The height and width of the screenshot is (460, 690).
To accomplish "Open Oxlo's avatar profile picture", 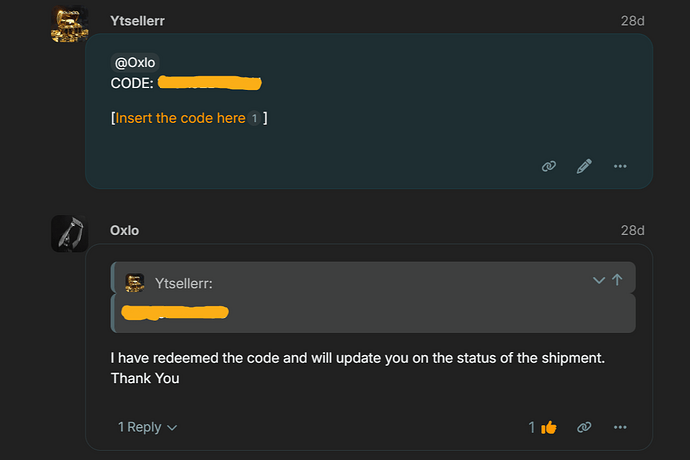I will [70, 234].
